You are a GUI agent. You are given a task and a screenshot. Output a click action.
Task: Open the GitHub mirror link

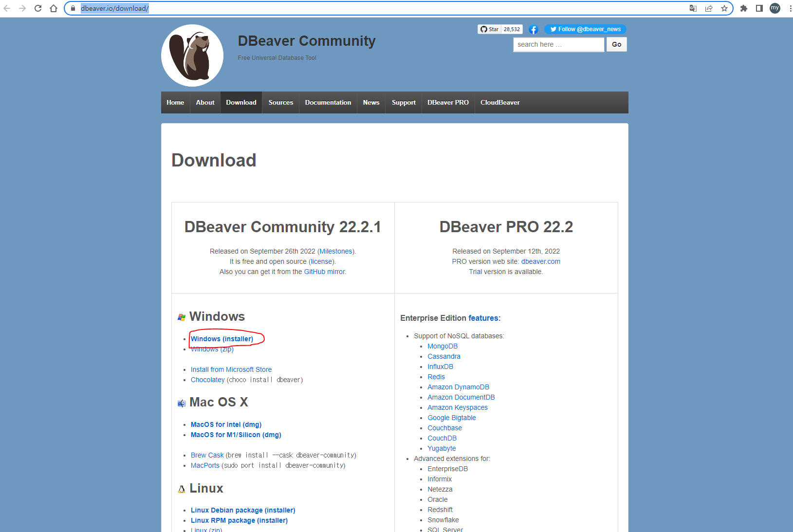324,272
